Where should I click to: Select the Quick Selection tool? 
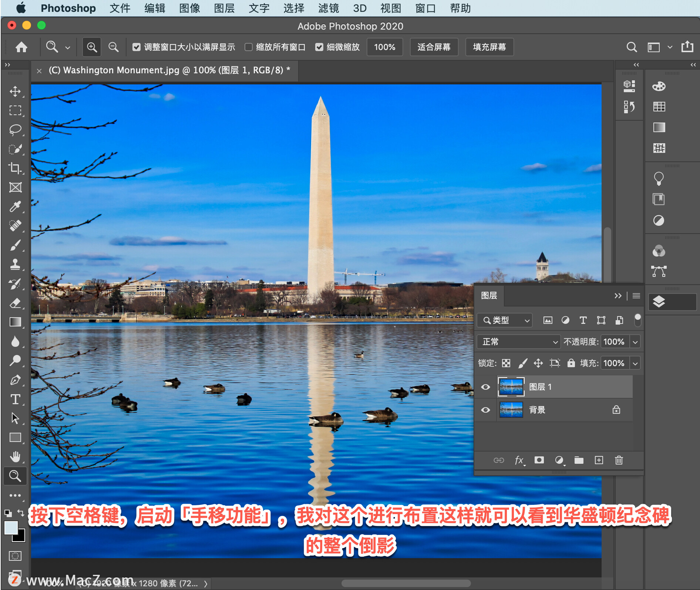[15, 149]
